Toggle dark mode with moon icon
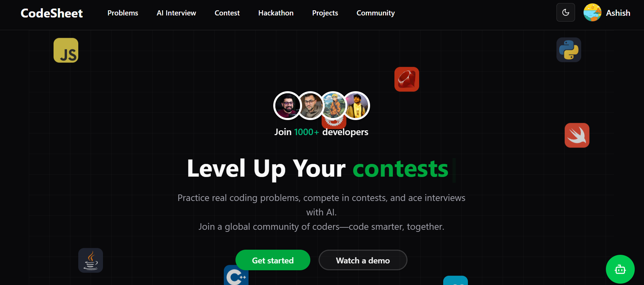Screen dimensions: 644x285 (566, 12)
